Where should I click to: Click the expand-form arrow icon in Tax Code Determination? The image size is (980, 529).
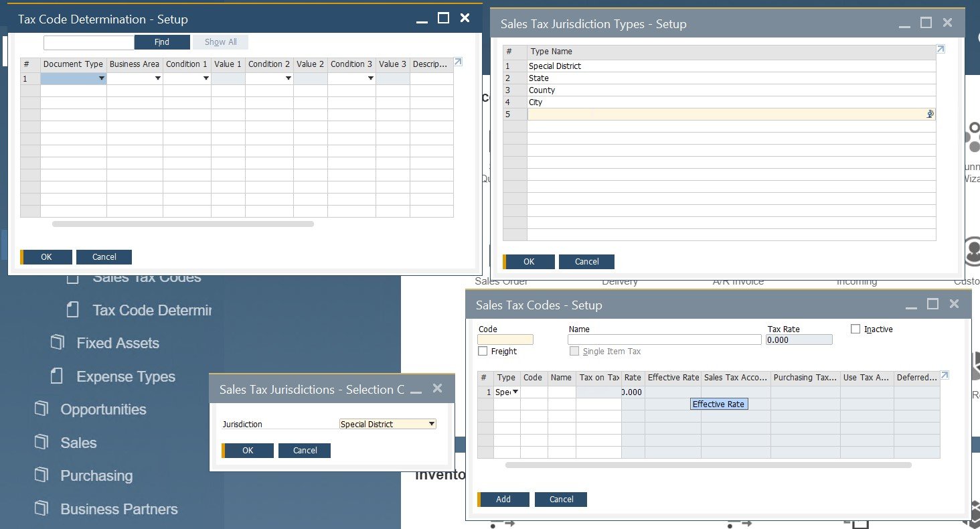point(458,62)
